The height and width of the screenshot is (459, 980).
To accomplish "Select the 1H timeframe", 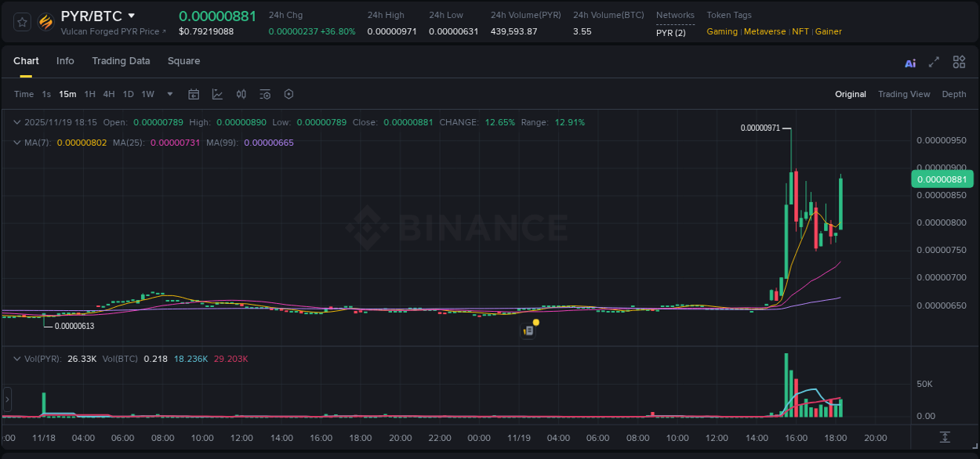I will tap(91, 94).
